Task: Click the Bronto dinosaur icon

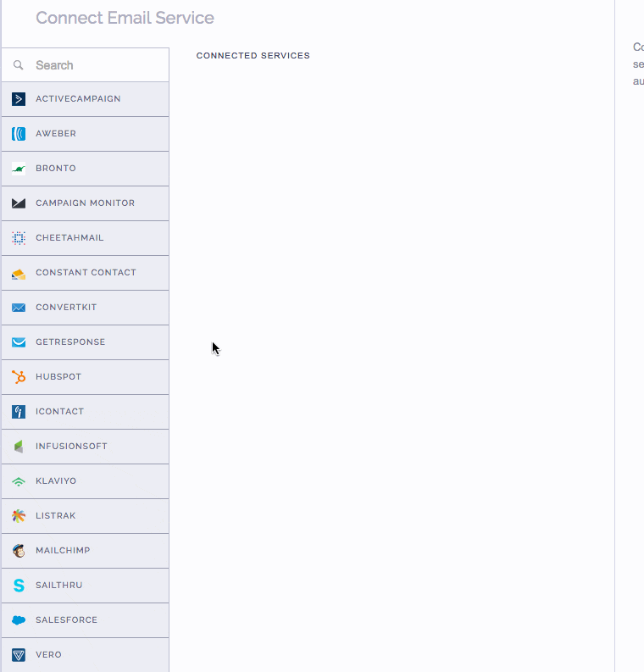Action: point(19,169)
